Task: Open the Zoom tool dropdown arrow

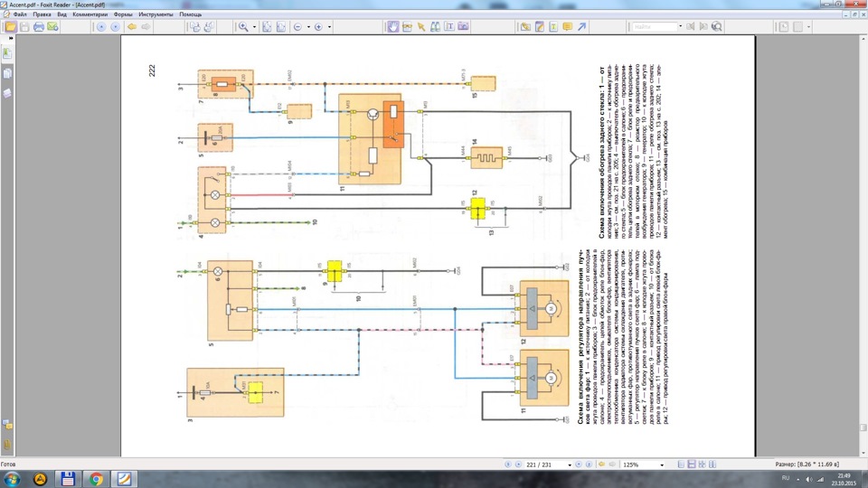Action: 255,26
